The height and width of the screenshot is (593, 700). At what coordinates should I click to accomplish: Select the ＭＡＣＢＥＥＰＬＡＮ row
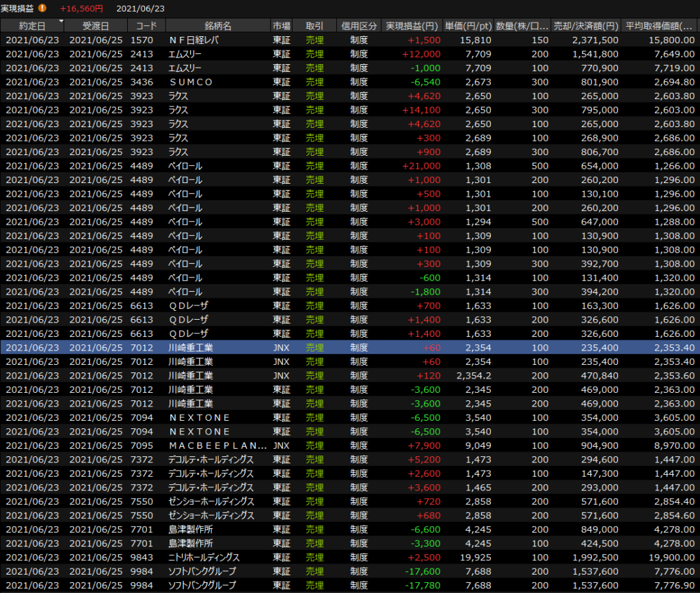point(216,445)
